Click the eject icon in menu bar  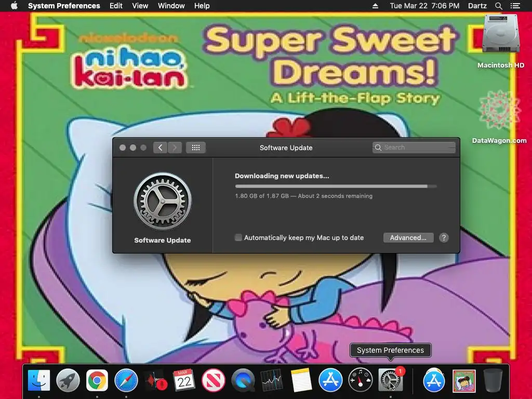[375, 6]
